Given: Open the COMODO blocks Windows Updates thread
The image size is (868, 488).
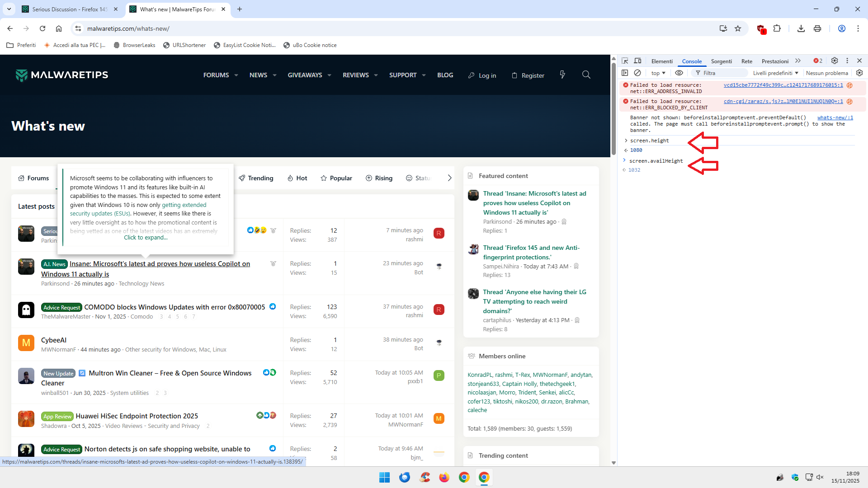Looking at the screenshot, I should click(175, 307).
